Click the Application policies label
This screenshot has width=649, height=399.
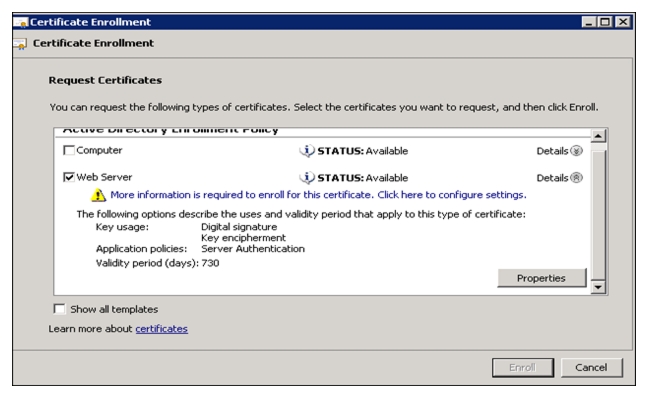coord(142,249)
